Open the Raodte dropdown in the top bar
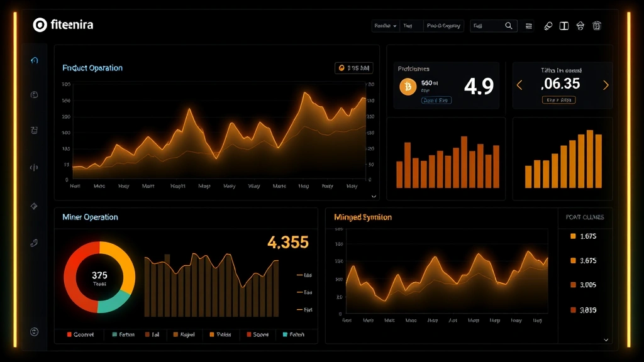The height and width of the screenshot is (362, 644). (x=386, y=26)
